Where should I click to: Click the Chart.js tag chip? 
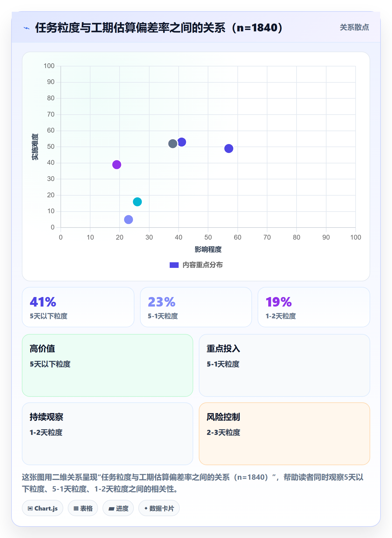coord(43,508)
